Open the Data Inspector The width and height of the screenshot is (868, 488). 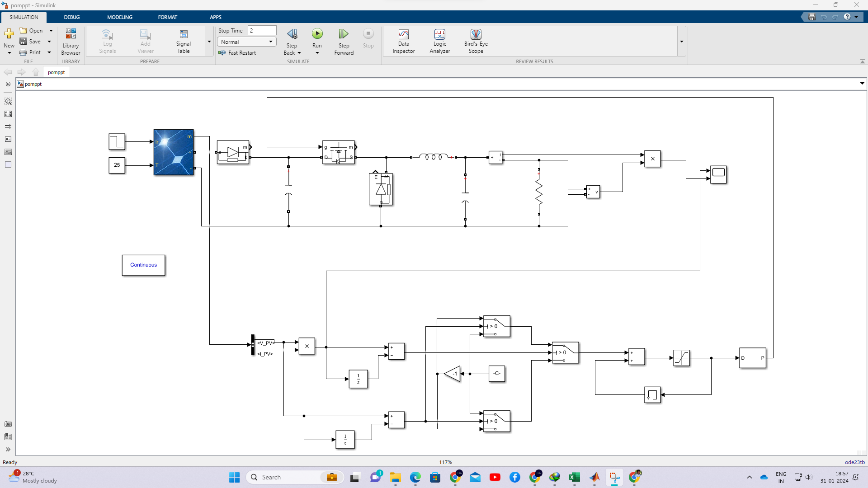click(403, 41)
